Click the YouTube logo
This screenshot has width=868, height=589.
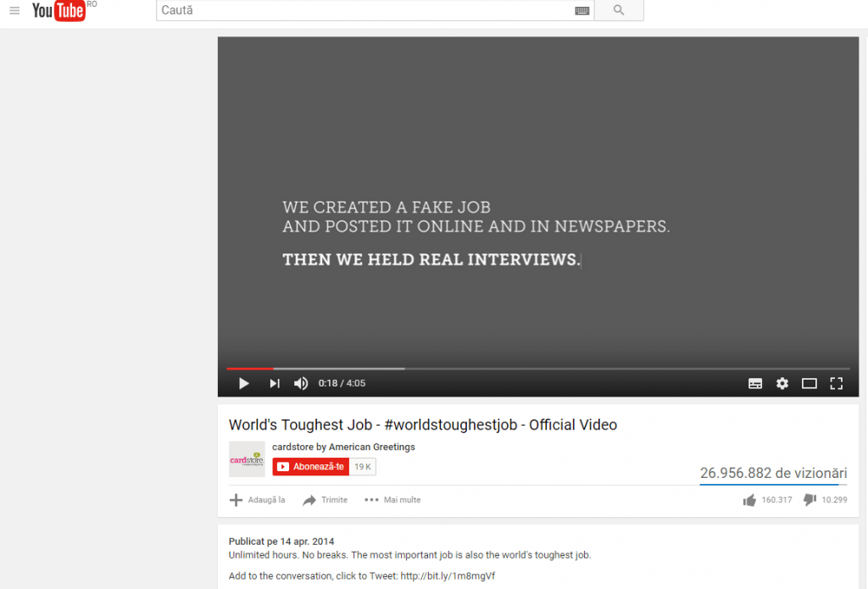tap(58, 11)
